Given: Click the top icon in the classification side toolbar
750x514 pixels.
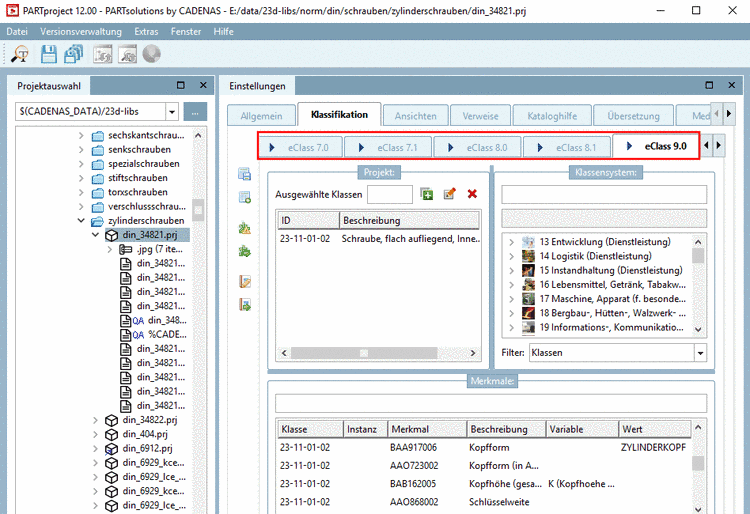Looking at the screenshot, I should click(244, 174).
